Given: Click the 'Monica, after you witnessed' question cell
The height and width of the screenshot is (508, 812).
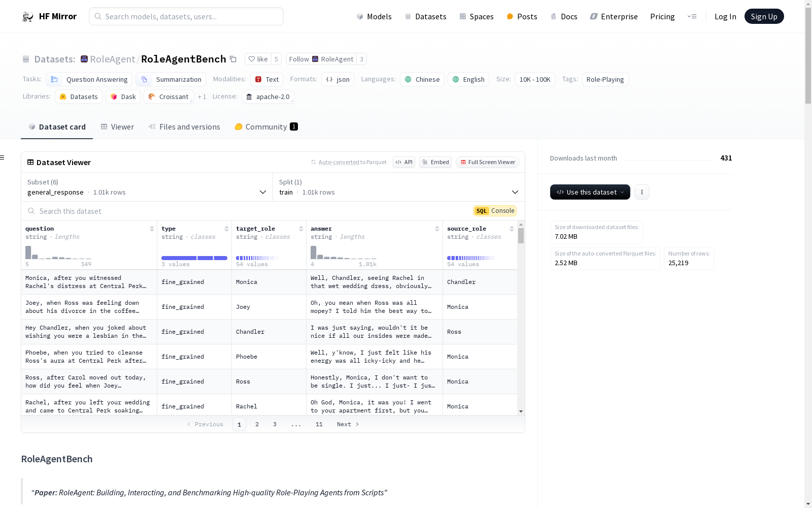Looking at the screenshot, I should point(89,282).
